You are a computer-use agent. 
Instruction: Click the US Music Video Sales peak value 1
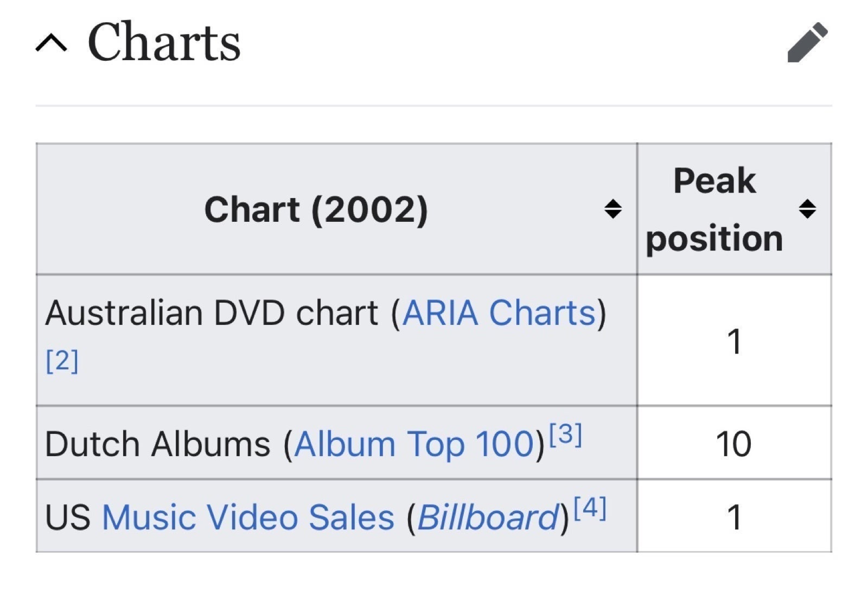pos(734,517)
